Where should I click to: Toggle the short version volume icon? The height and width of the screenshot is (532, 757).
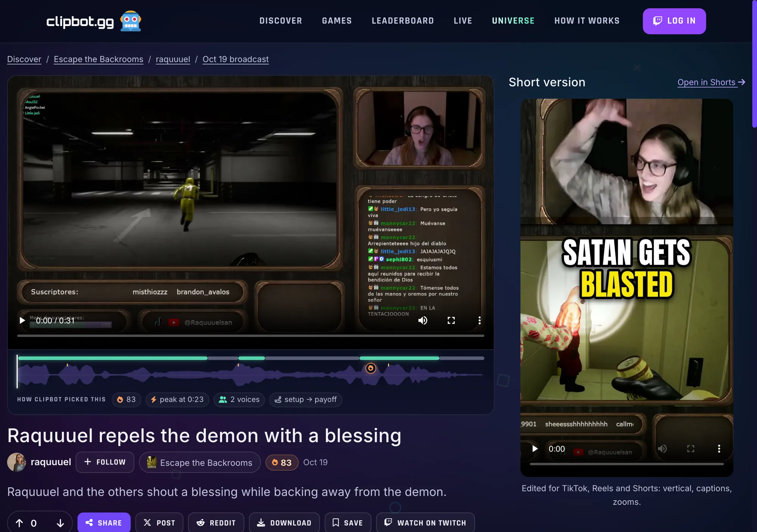[662, 449]
